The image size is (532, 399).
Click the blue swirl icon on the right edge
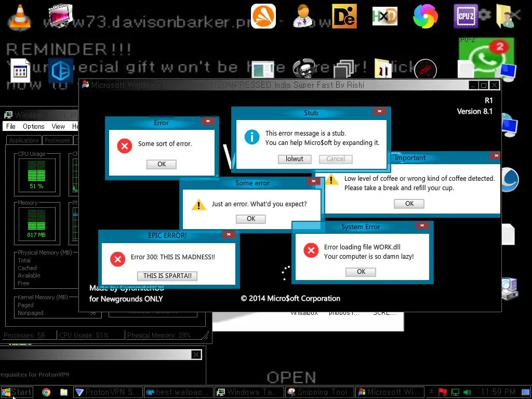[x=509, y=179]
